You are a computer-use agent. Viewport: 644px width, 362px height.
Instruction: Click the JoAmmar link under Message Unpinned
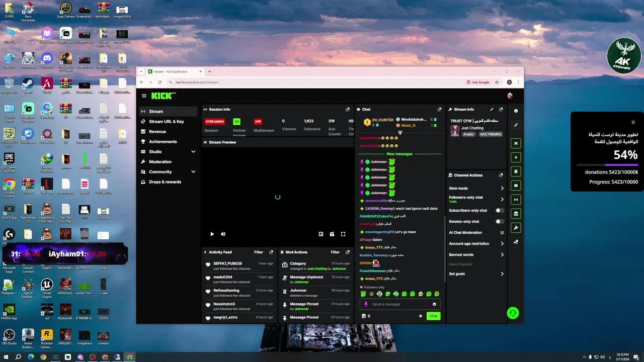(x=301, y=282)
